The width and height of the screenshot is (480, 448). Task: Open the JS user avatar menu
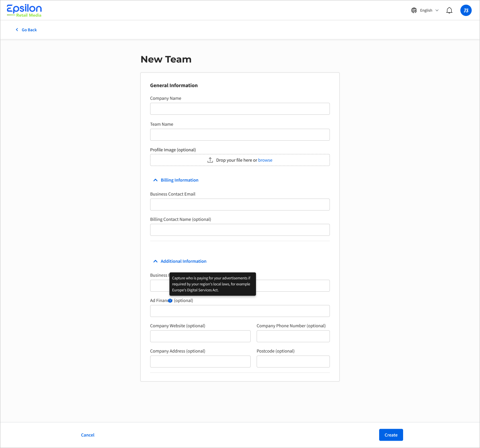tap(466, 10)
